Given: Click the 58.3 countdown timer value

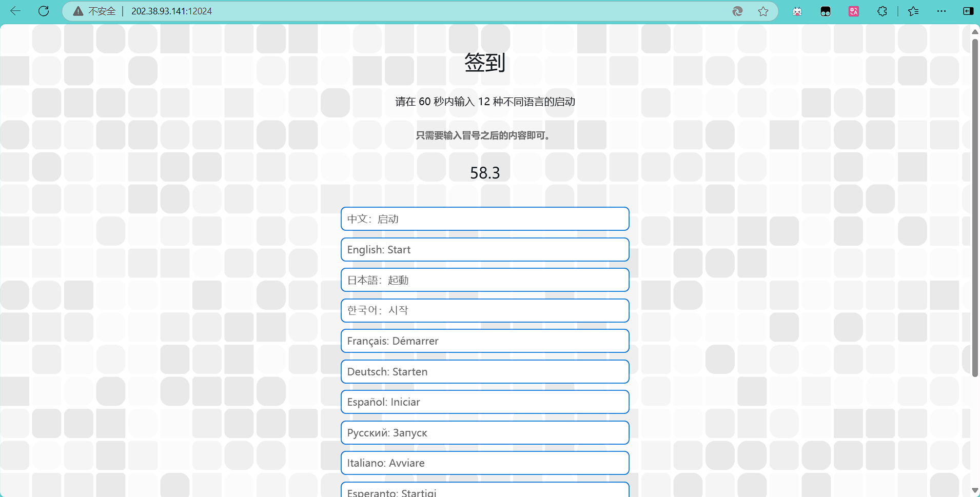Looking at the screenshot, I should click(x=485, y=173).
